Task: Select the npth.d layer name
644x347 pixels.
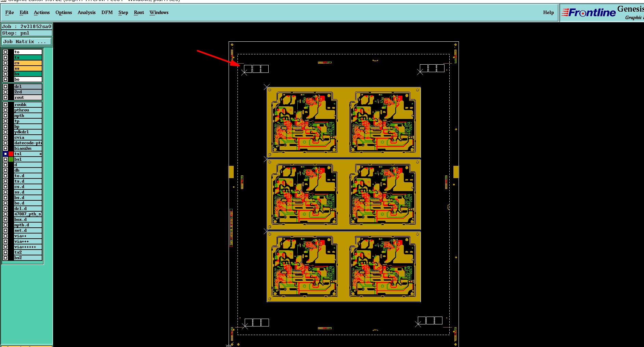Action: (x=28, y=225)
